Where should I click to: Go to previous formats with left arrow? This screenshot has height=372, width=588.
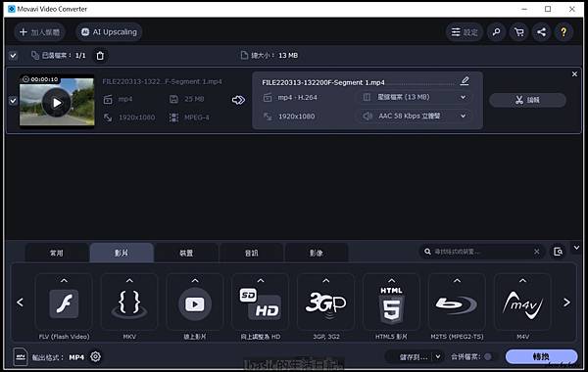tap(21, 302)
